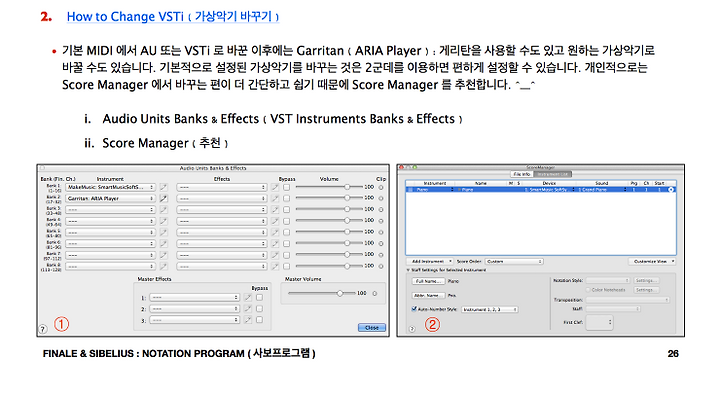
Task: Enable Bypass for Bank 8
Action: pos(287,266)
